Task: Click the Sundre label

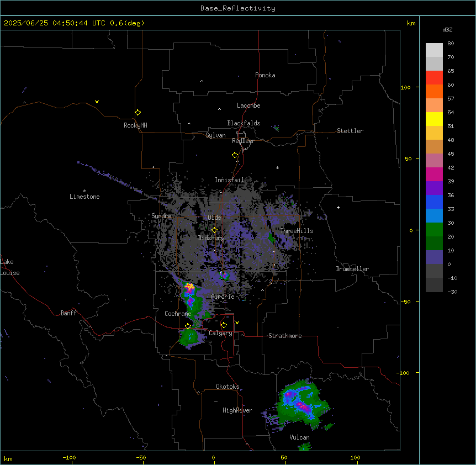Action: coord(161,216)
